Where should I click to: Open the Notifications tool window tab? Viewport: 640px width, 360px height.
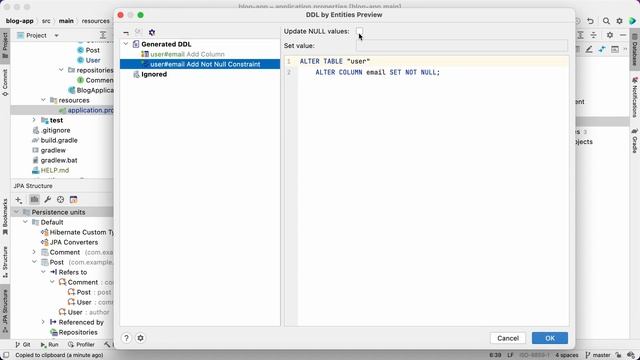635,97
